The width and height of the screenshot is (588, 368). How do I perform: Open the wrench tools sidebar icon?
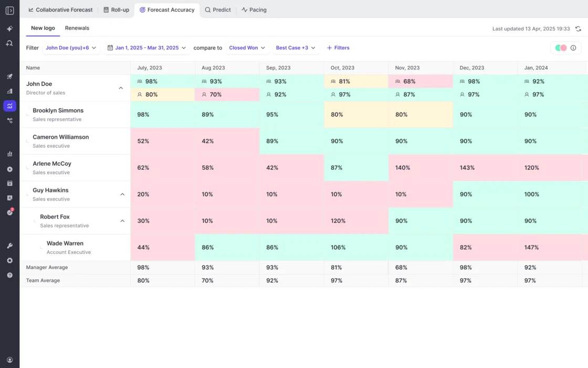click(x=10, y=246)
